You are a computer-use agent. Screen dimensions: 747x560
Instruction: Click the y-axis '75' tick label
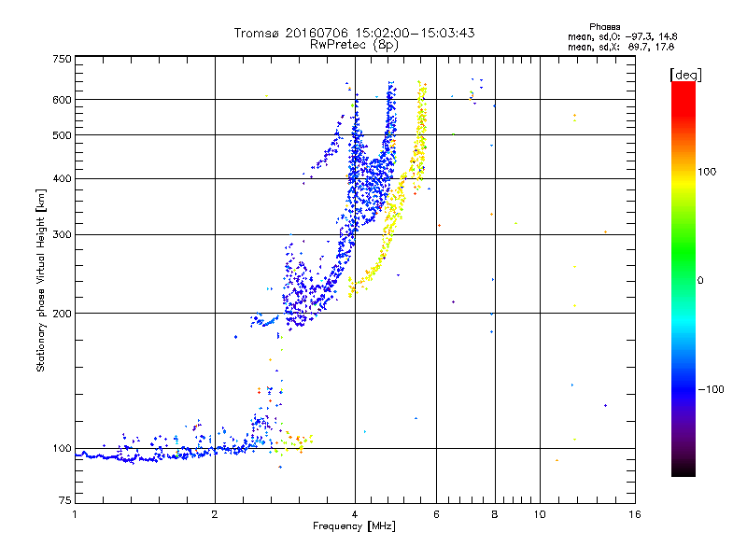pos(65,500)
